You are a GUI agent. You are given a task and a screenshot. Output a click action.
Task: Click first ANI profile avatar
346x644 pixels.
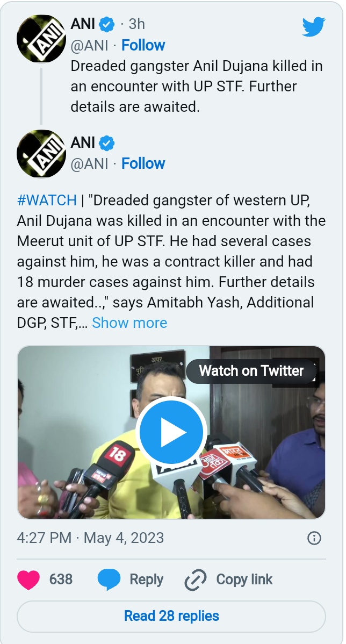coord(41,39)
